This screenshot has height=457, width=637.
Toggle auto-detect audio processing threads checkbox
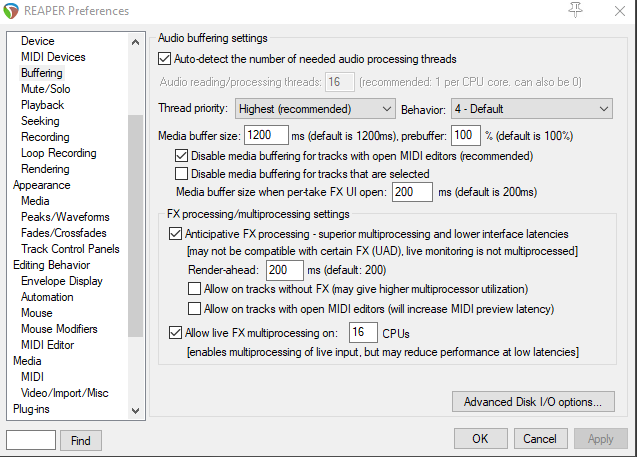(165, 59)
